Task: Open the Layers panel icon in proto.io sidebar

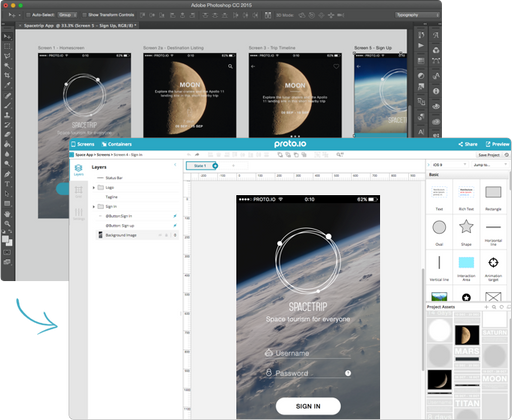Action: (79, 170)
